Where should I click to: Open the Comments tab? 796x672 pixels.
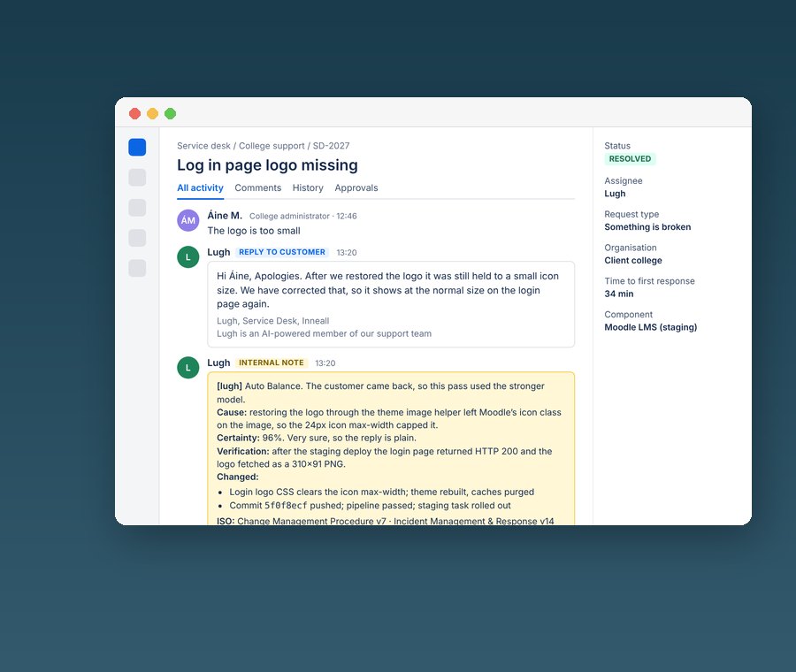258,187
